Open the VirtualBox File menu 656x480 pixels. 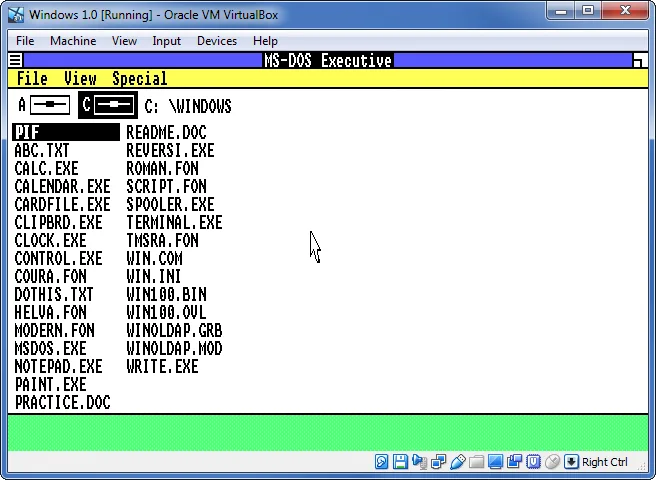click(25, 41)
